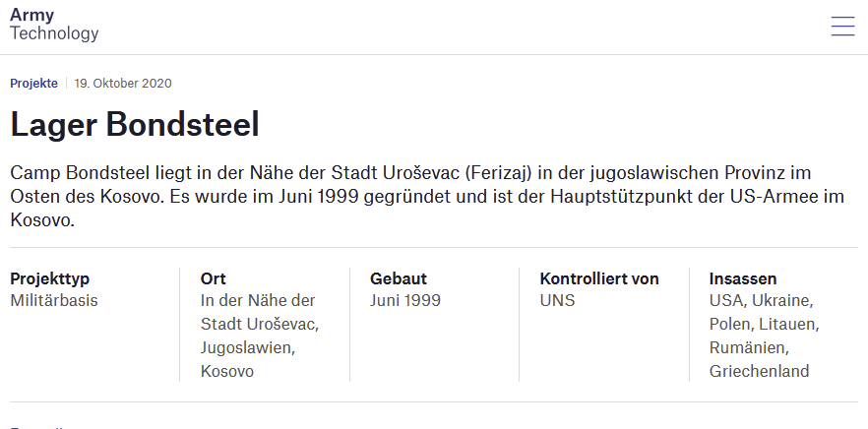
Task: Click the UNS value
Action: pos(558,301)
